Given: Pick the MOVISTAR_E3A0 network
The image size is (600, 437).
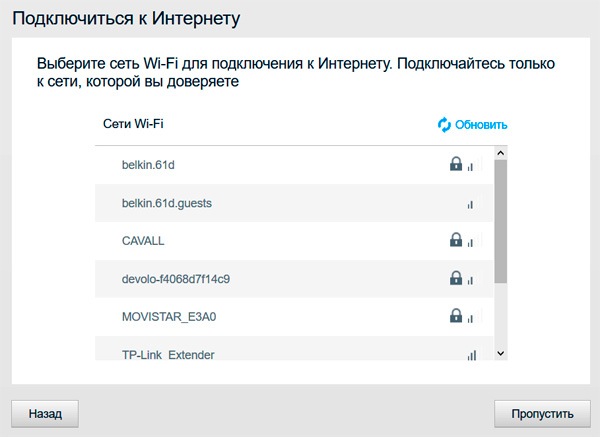Looking at the screenshot, I should click(x=168, y=317).
